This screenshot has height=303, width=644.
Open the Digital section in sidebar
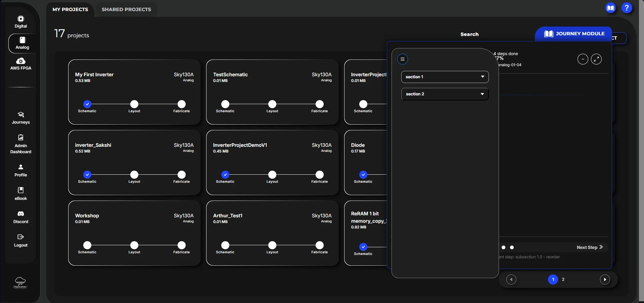21,22
